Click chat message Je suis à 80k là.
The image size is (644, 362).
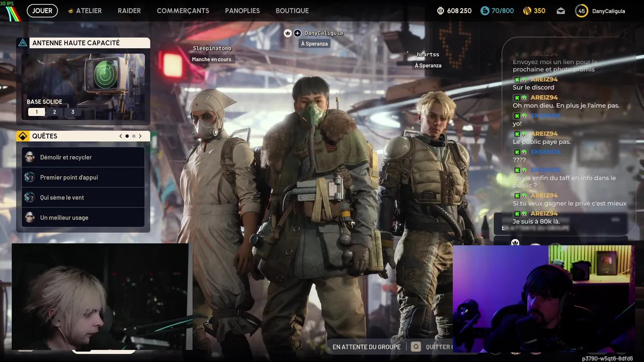tap(536, 221)
